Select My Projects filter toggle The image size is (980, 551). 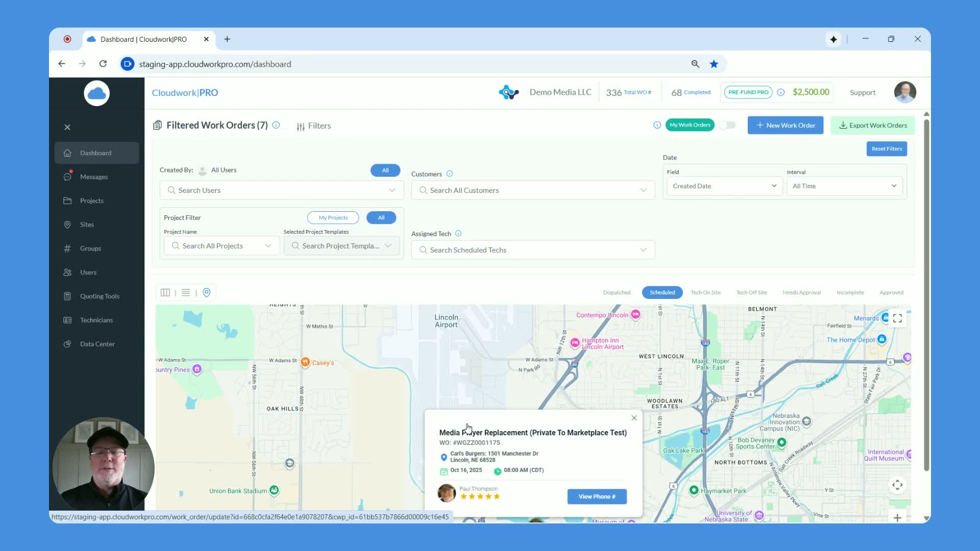pos(333,218)
